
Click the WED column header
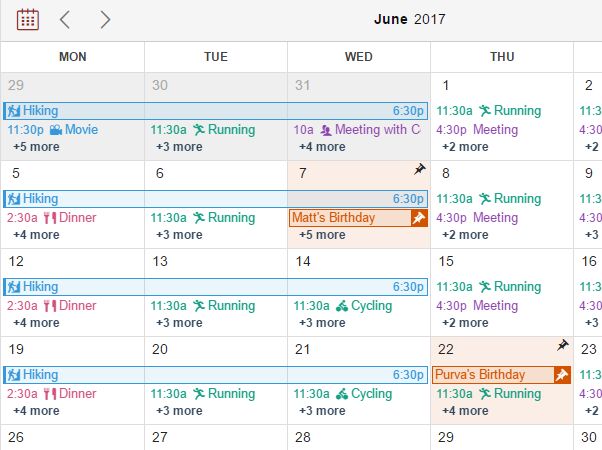[359, 57]
